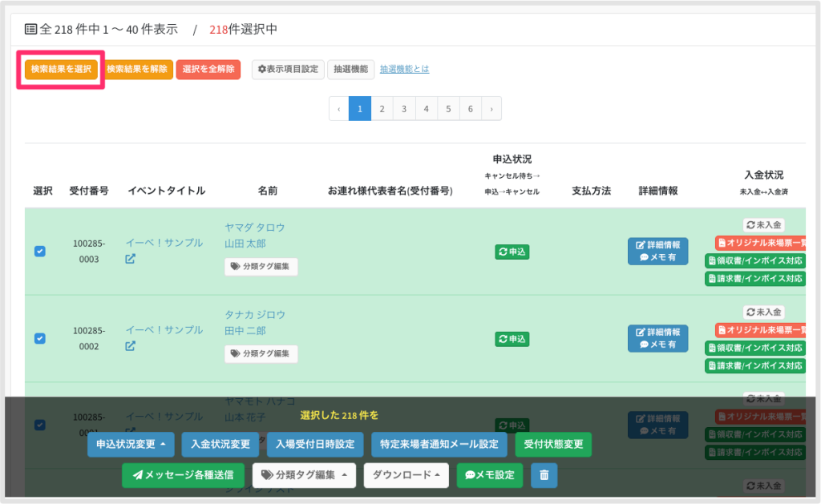Click 特定来場者通知メール設定 button
This screenshot has width=821, height=504.
click(439, 445)
